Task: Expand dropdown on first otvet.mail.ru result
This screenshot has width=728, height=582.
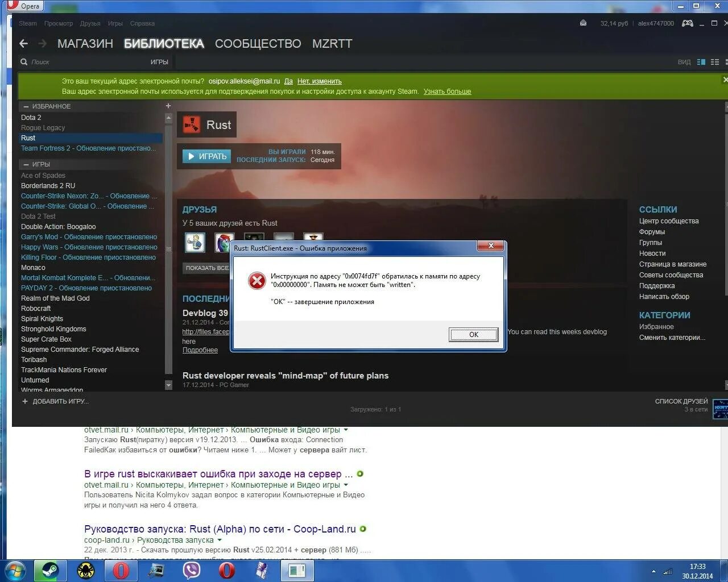Action: click(346, 430)
